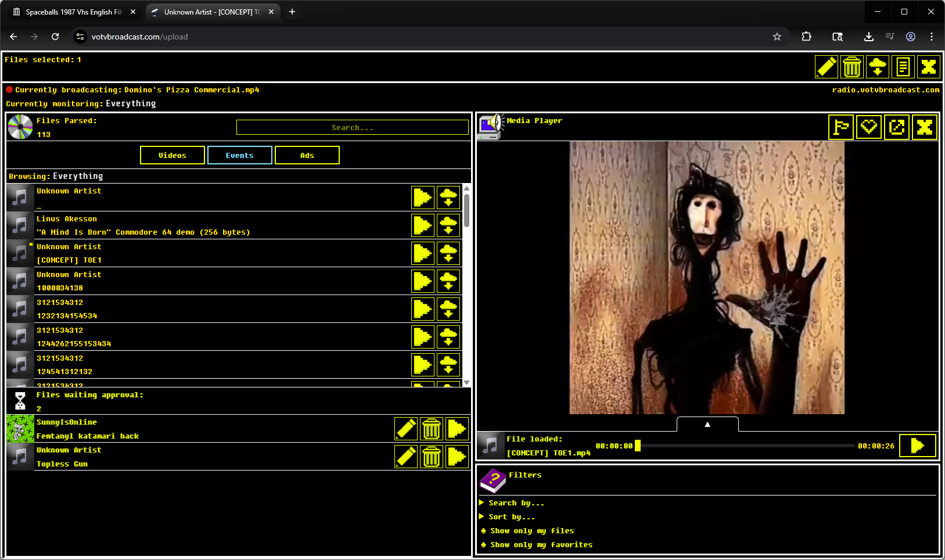Open the document list icon in top toolbar
The height and width of the screenshot is (560, 945).
coord(903,67)
